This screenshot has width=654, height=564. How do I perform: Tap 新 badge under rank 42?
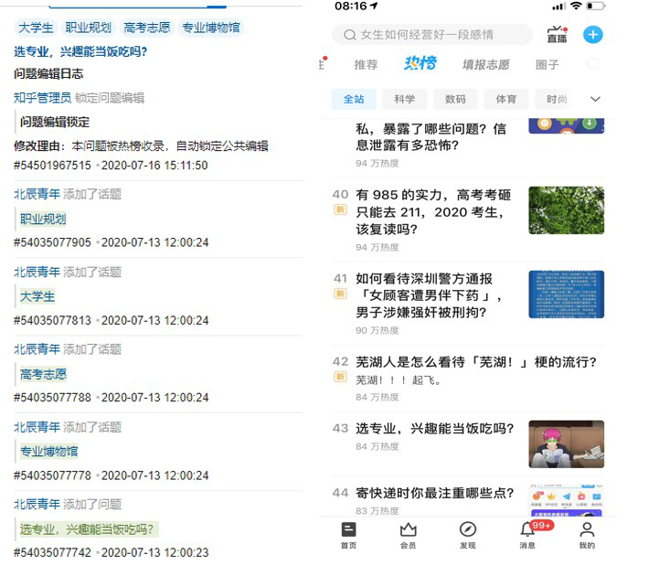click(340, 377)
